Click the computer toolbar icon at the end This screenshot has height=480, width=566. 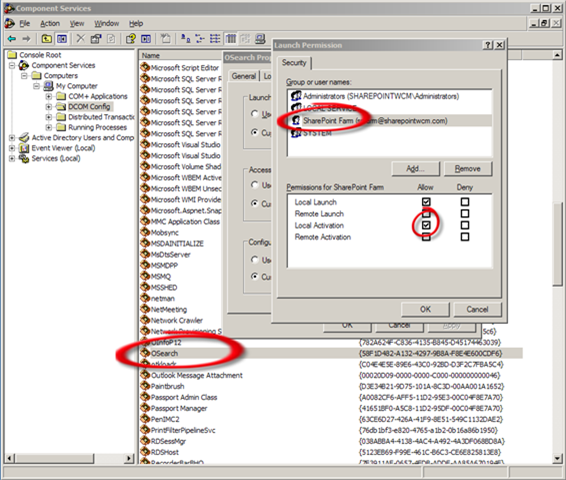point(260,39)
